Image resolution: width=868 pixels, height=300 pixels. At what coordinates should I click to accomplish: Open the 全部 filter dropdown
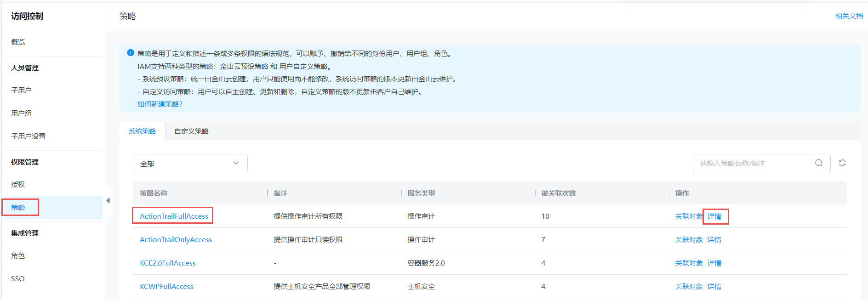[x=190, y=163]
